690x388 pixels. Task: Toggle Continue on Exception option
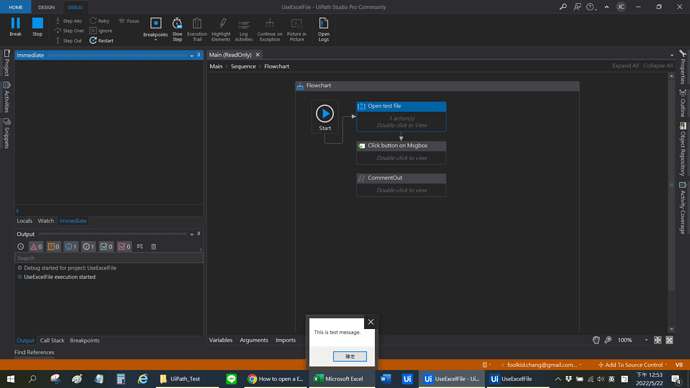coord(270,29)
